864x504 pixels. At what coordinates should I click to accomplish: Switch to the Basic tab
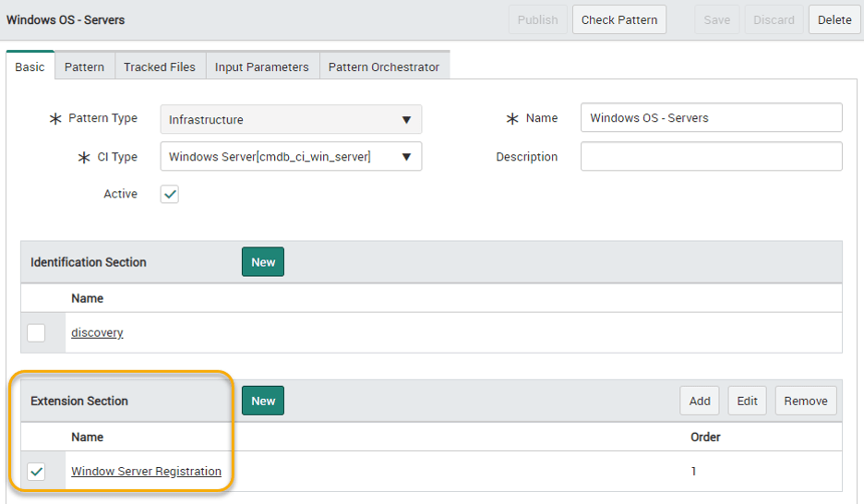tap(30, 66)
